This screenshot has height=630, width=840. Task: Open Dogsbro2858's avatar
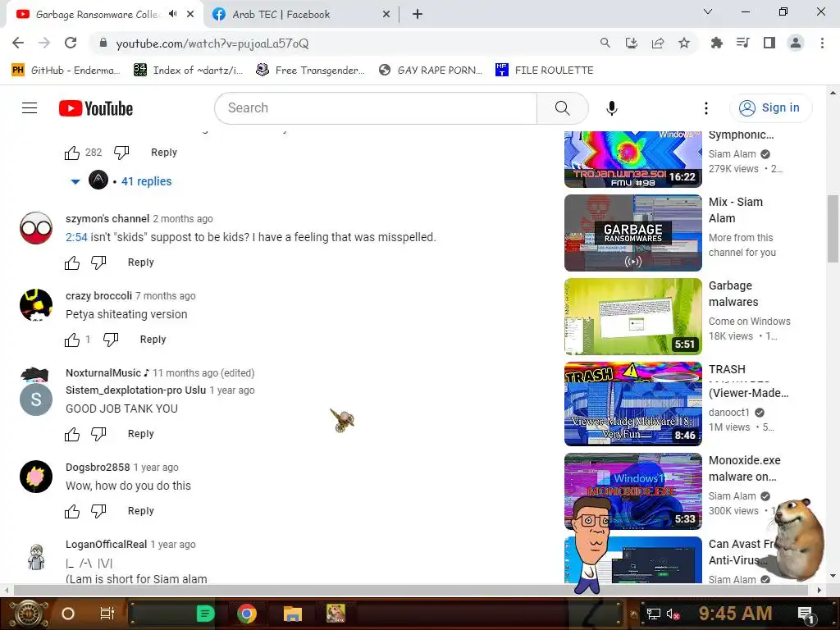pyautogui.click(x=36, y=477)
